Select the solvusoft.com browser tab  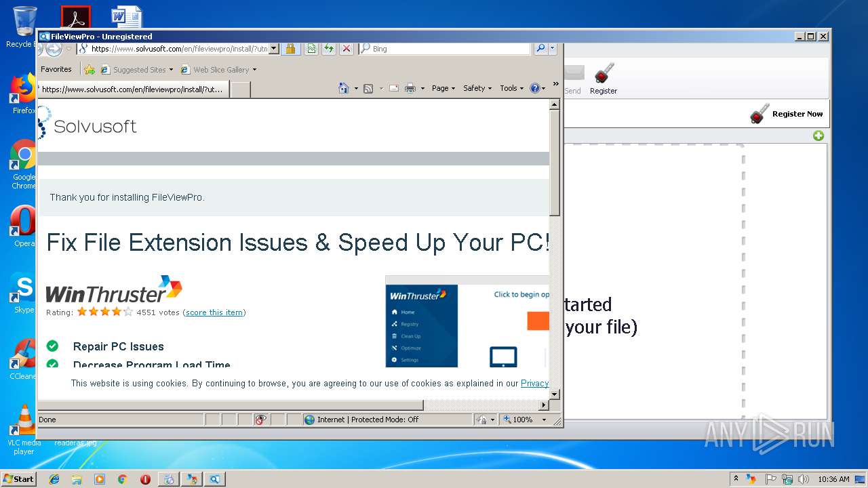(134, 89)
